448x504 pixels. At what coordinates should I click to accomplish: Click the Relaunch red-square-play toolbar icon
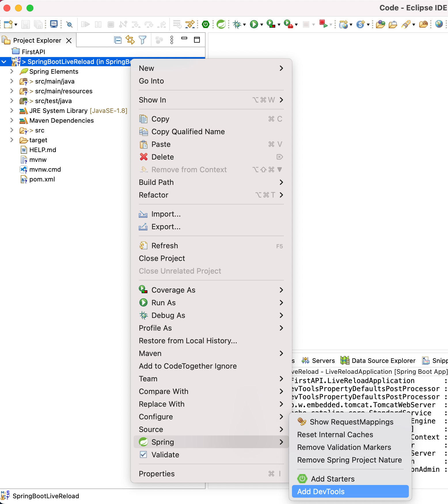tap(324, 24)
